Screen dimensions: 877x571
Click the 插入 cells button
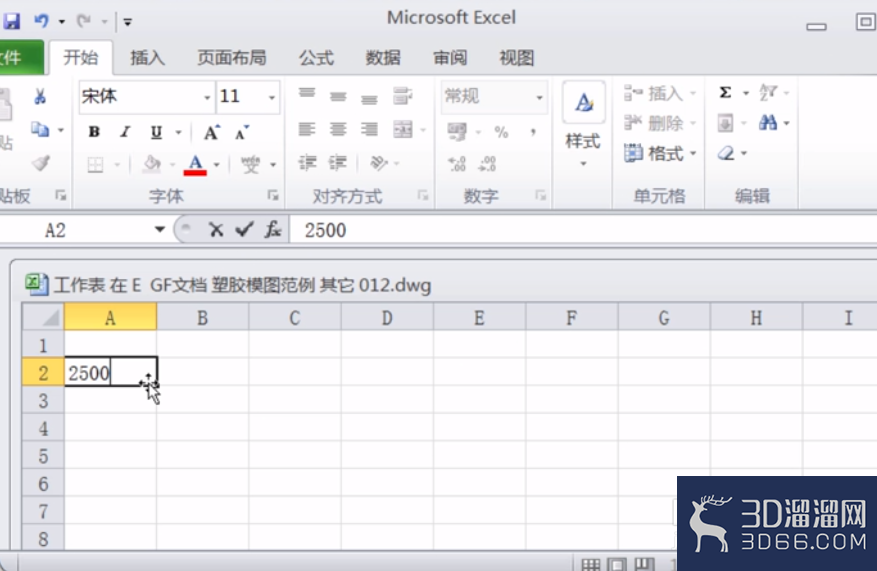tap(660, 93)
